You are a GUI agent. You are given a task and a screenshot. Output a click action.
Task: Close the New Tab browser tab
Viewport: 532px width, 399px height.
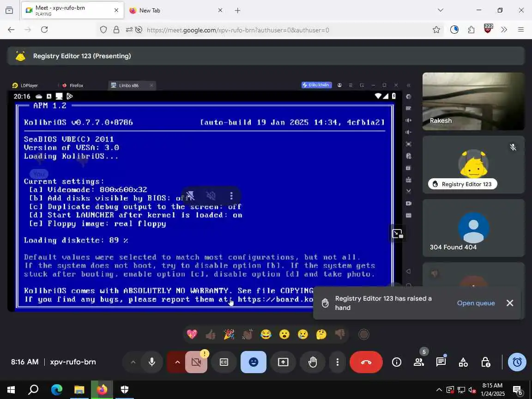pos(220,10)
